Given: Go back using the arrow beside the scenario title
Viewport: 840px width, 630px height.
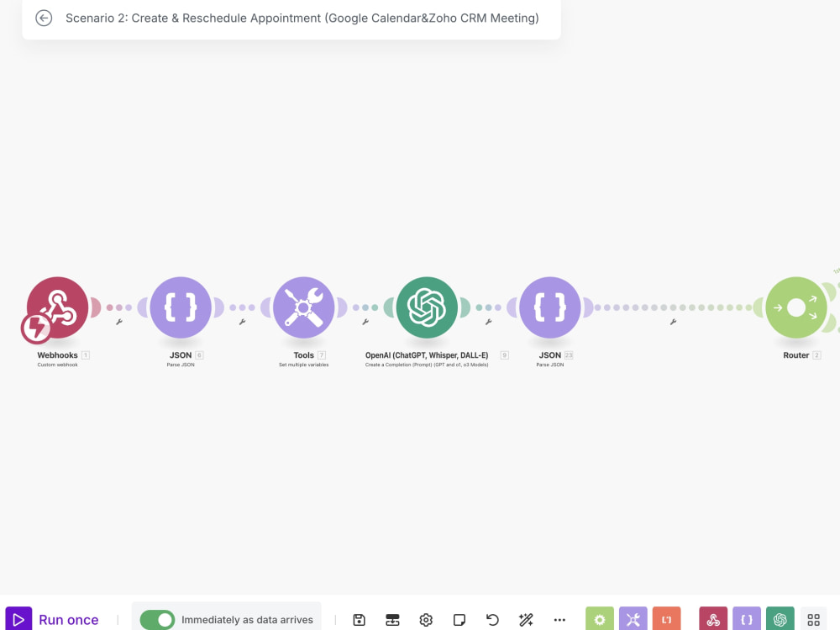Looking at the screenshot, I should (x=44, y=18).
